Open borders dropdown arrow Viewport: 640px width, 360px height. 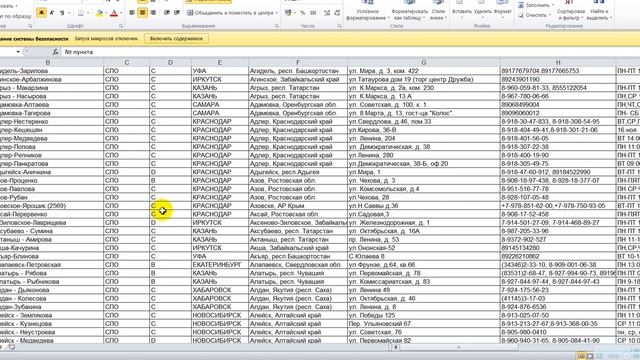coord(87,13)
